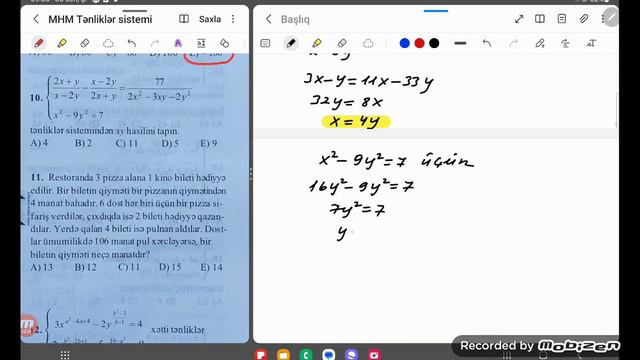Viewport: 640px width, 360px height.
Task: Open orange files app in taskbar
Action: 283,354
